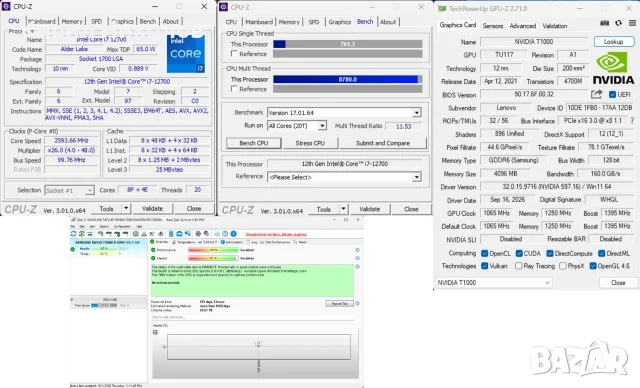Click Bus Interface question mark icon
This screenshot has height=388, width=640.
pyautogui.click(x=632, y=121)
